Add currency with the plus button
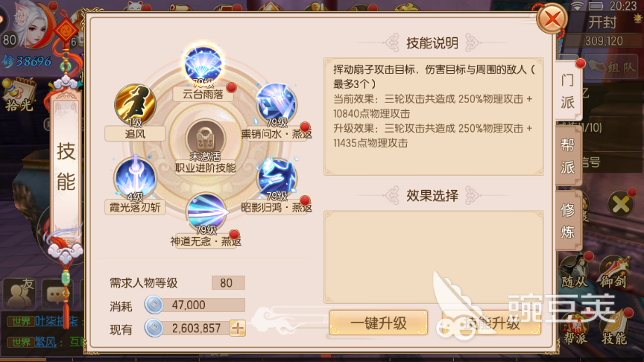This screenshot has width=644, height=362. (x=238, y=328)
